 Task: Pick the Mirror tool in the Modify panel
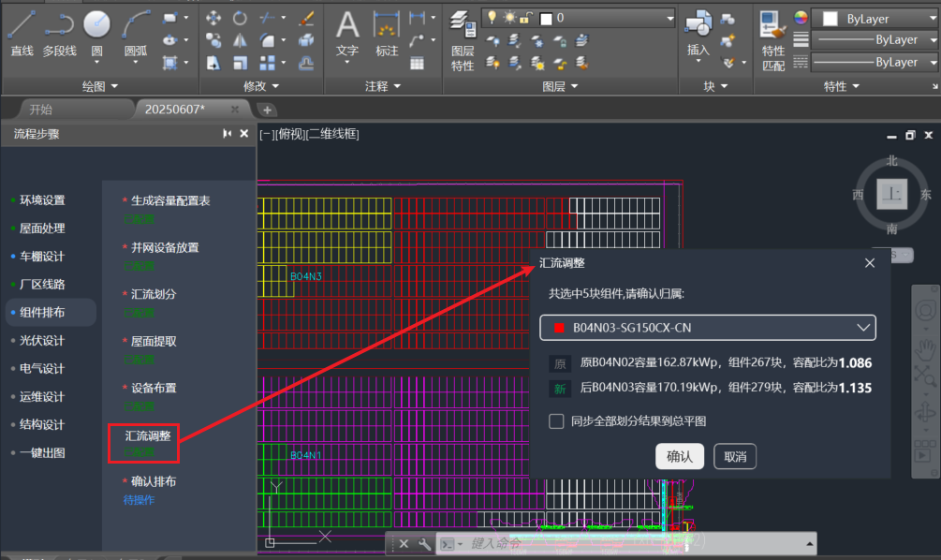[x=240, y=40]
